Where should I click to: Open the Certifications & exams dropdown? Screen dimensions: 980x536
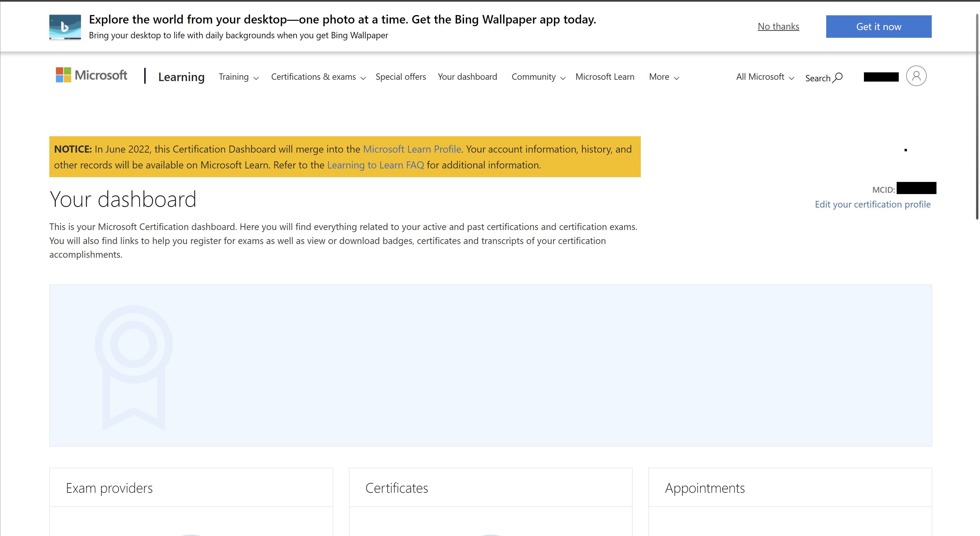(x=317, y=77)
